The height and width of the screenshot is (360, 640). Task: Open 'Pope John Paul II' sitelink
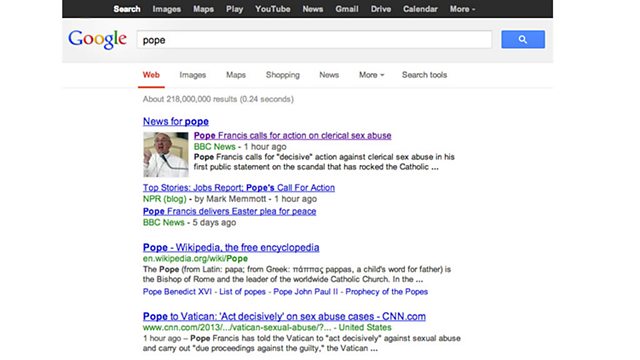point(306,292)
